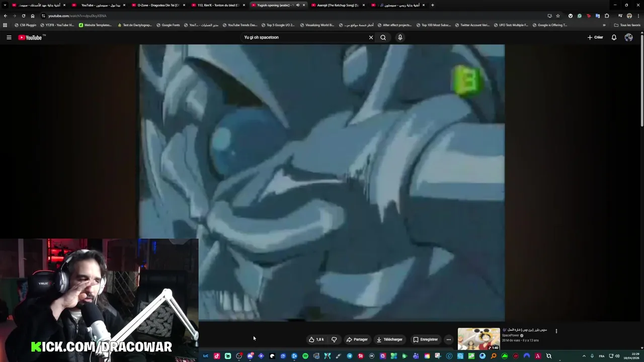Open the One Piece suggested video thumbnail
The image size is (644, 362).
point(479,339)
